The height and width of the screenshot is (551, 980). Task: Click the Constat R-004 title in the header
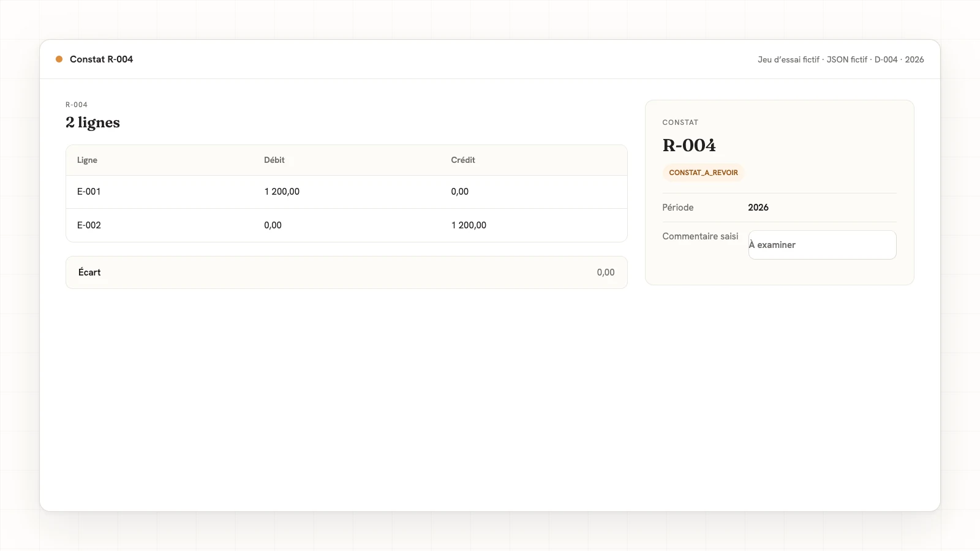click(101, 59)
